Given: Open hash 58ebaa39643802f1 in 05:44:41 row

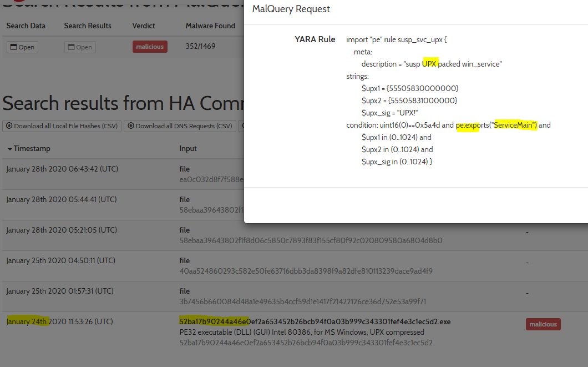Looking at the screenshot, I should (211, 210).
